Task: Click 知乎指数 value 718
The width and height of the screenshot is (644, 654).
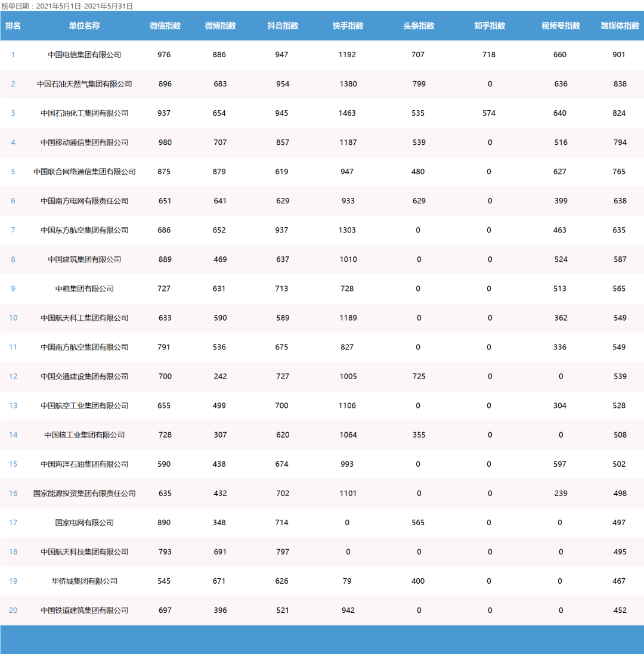Action: pos(489,55)
